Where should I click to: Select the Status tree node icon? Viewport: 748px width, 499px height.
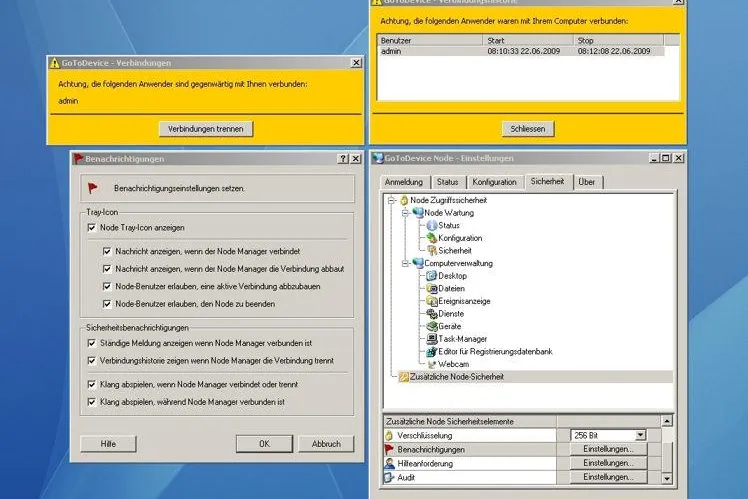click(x=432, y=225)
